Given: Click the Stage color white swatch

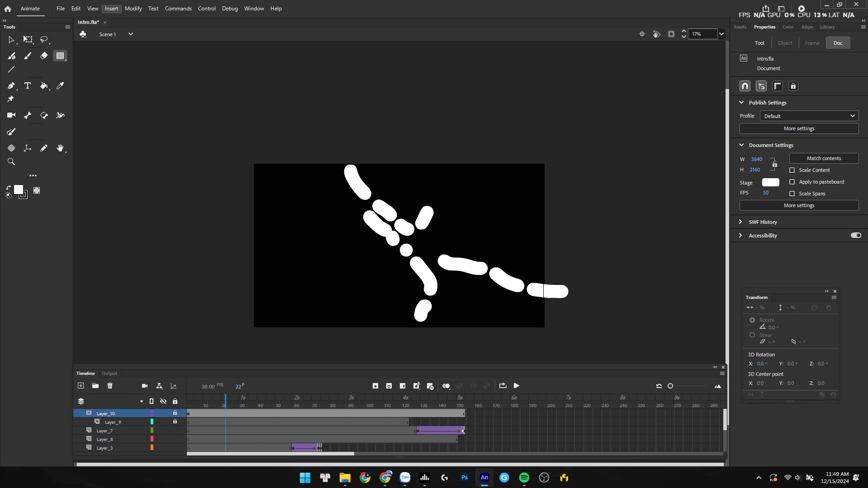Looking at the screenshot, I should (771, 182).
